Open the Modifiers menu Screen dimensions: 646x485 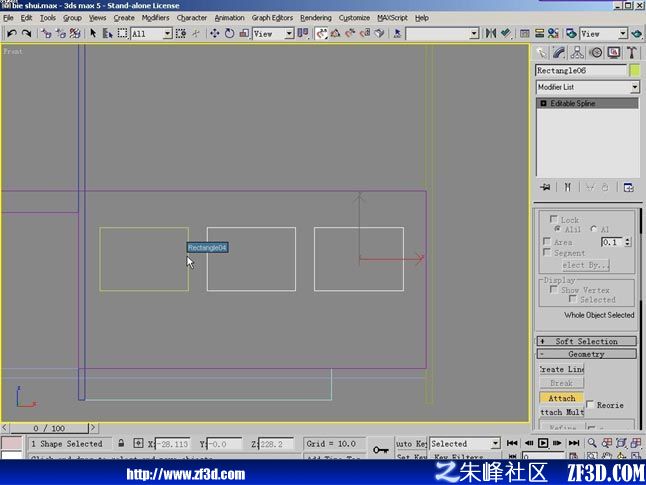tap(155, 18)
